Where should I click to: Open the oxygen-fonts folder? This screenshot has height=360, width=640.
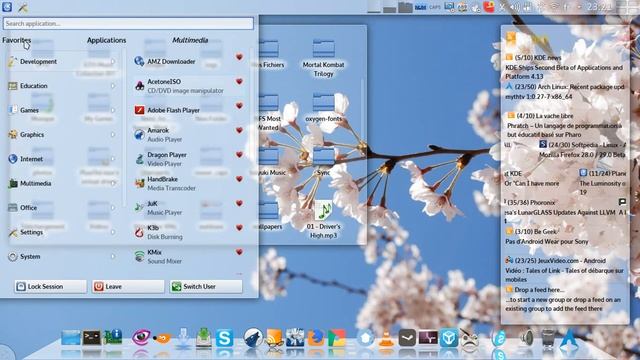click(324, 107)
